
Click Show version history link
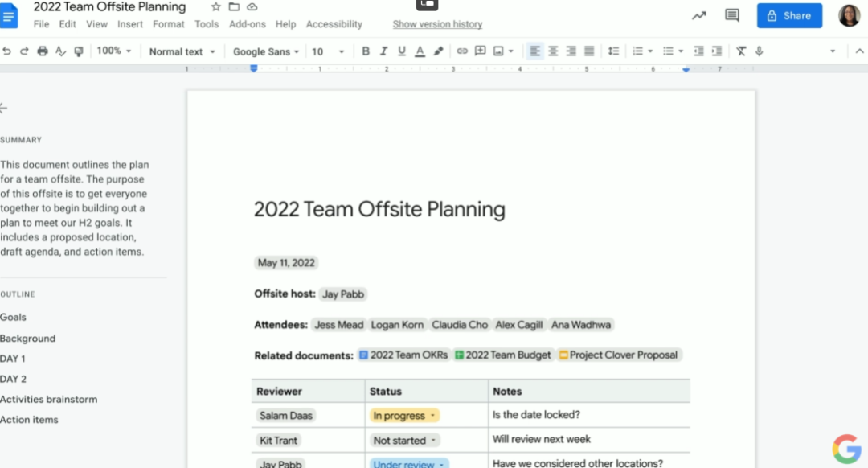point(437,24)
